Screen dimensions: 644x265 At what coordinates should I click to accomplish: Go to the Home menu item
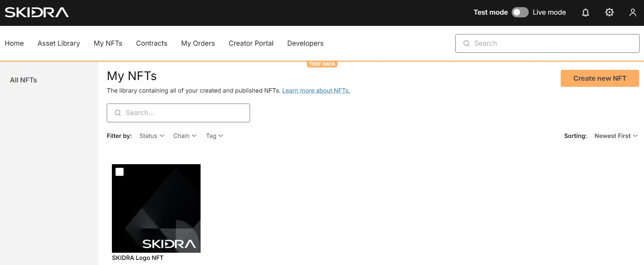point(14,43)
